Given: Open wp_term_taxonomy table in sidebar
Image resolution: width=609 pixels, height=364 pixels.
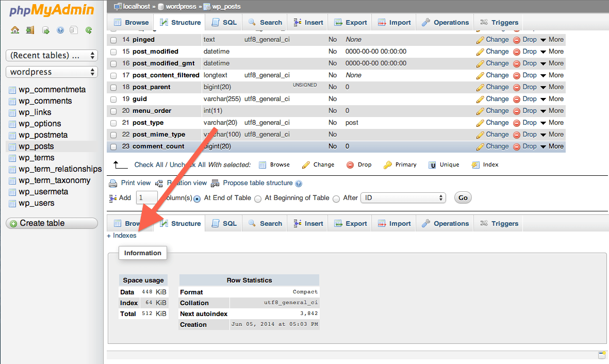Looking at the screenshot, I should click(x=54, y=180).
